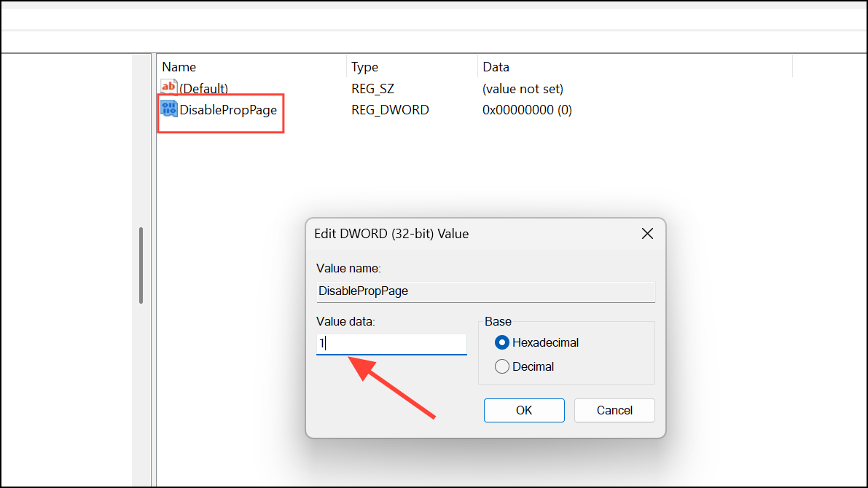Image resolution: width=868 pixels, height=488 pixels.
Task: Sort values by the Data column
Action: point(495,66)
